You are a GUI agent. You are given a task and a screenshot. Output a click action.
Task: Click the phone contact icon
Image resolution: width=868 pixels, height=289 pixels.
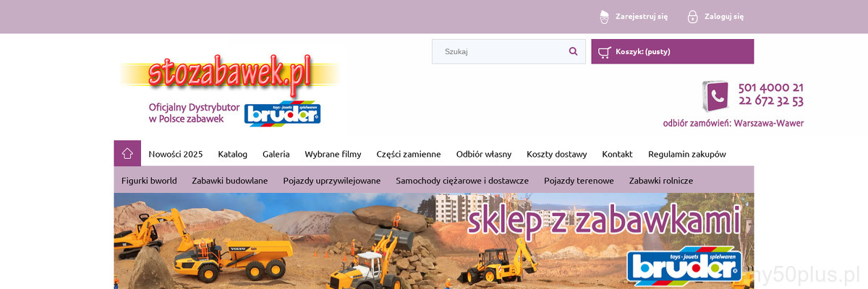tap(715, 95)
